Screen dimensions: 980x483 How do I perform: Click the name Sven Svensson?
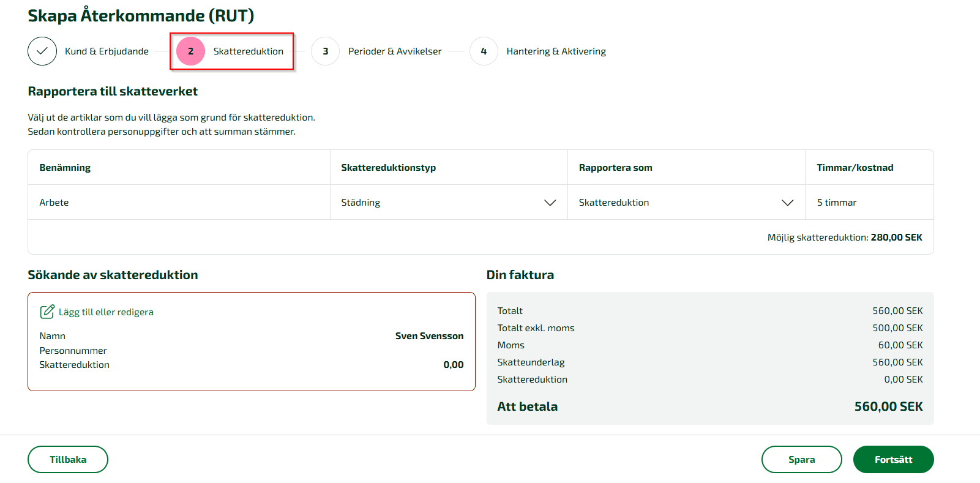coord(429,336)
